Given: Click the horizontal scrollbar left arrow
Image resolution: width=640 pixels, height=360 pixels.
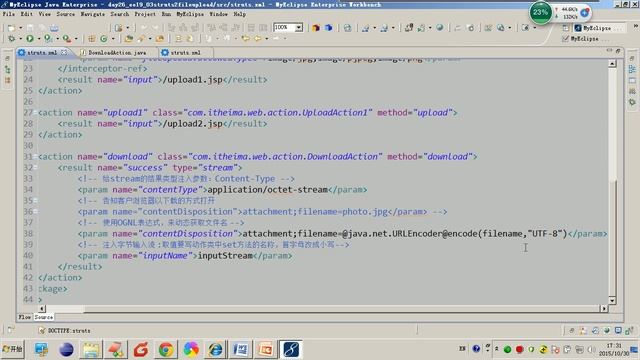Looking at the screenshot, I should (42, 309).
